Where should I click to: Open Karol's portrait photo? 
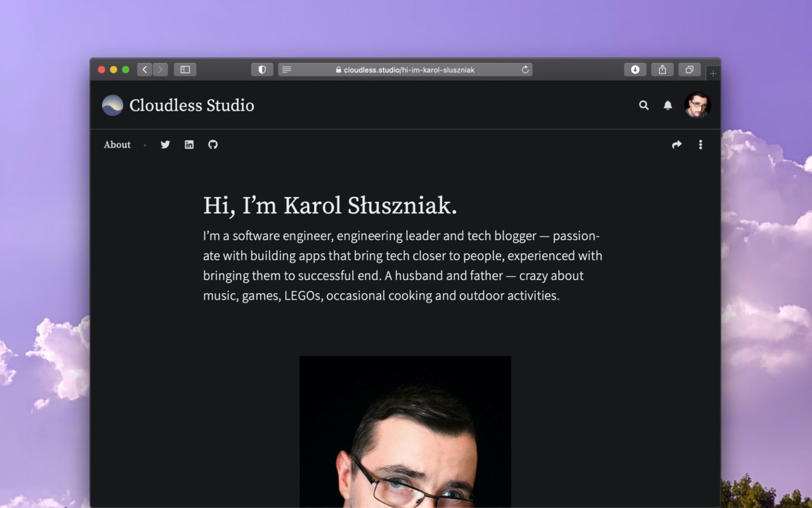tap(405, 432)
